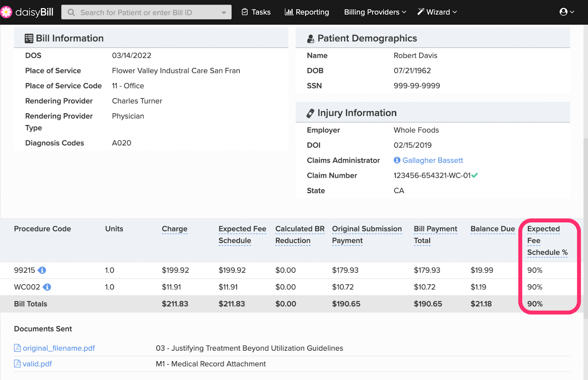This screenshot has width=588, height=380.
Task: Click the Documents Sent heading
Action: [43, 329]
